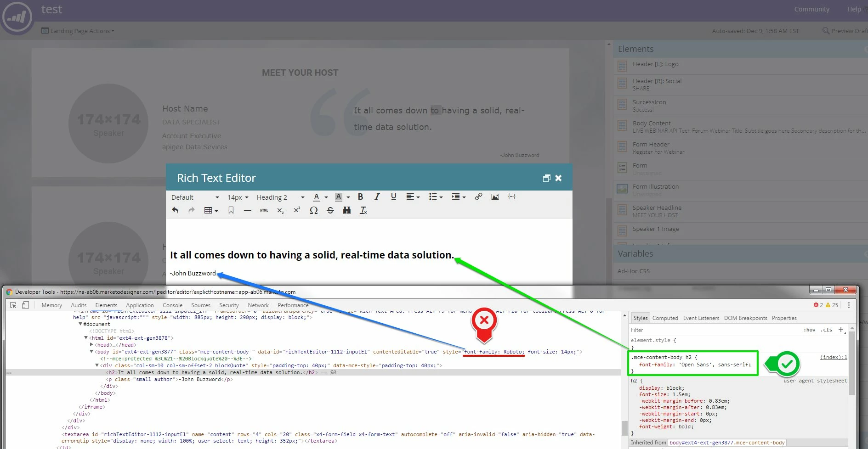Viewport: 868px width, 449px height.
Task: Click the text color A icon
Action: 316,197
